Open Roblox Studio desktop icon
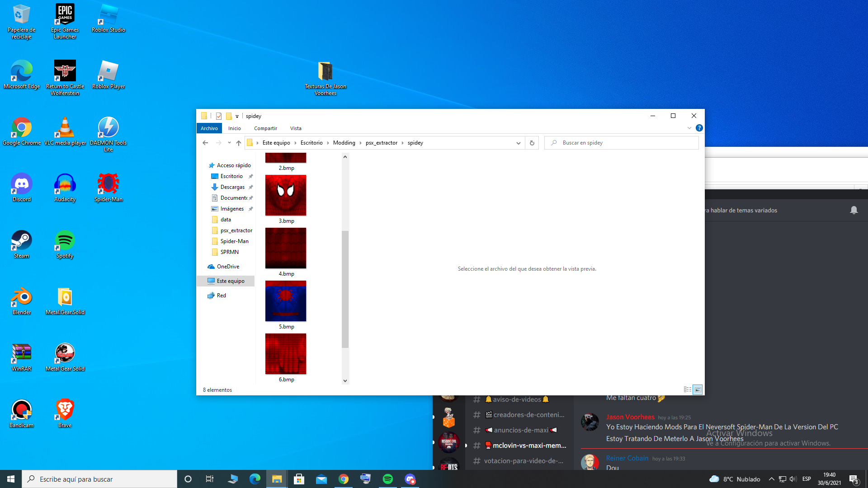Viewport: 868px width, 488px height. 108,18
